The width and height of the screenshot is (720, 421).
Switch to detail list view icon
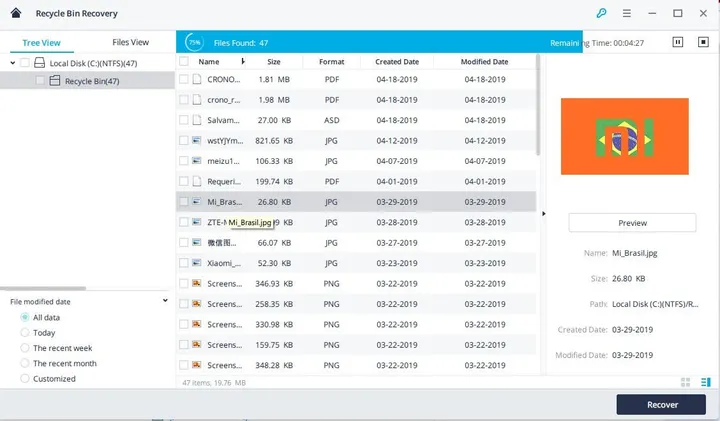[x=705, y=382]
